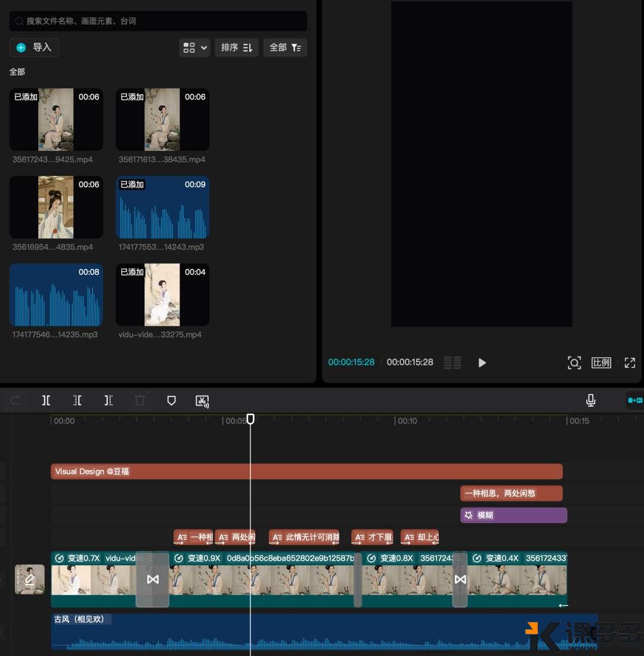Select media clip vidu-vide...33275.mp4 thumbnail

pyautogui.click(x=162, y=295)
